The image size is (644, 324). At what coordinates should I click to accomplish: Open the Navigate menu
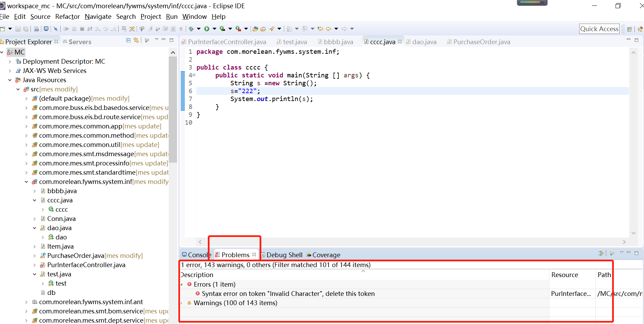98,16
